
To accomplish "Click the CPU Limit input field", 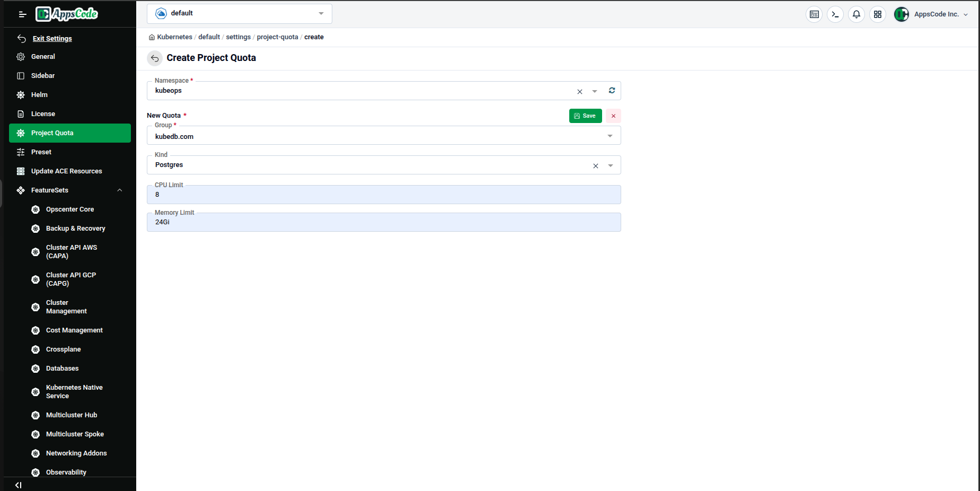I will (x=384, y=195).
